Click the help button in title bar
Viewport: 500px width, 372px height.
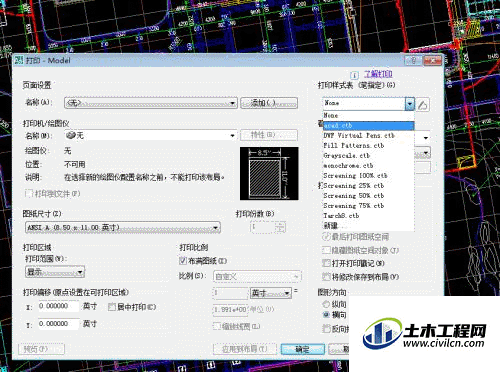(413, 60)
